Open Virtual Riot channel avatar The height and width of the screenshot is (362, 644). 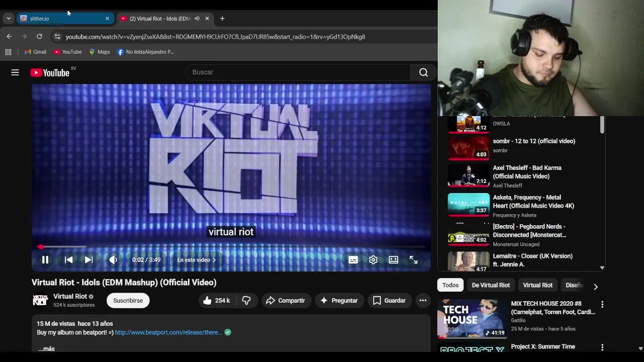(40, 300)
